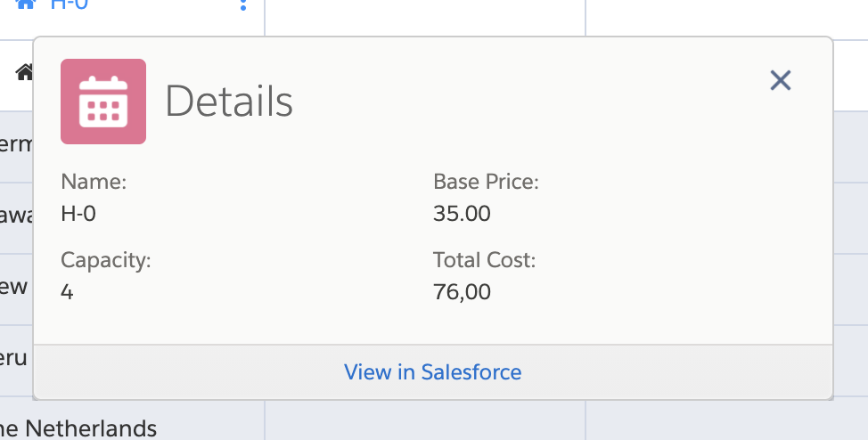Click the H-0 link in the top row
The width and height of the screenshot is (868, 440).
tap(70, 4)
